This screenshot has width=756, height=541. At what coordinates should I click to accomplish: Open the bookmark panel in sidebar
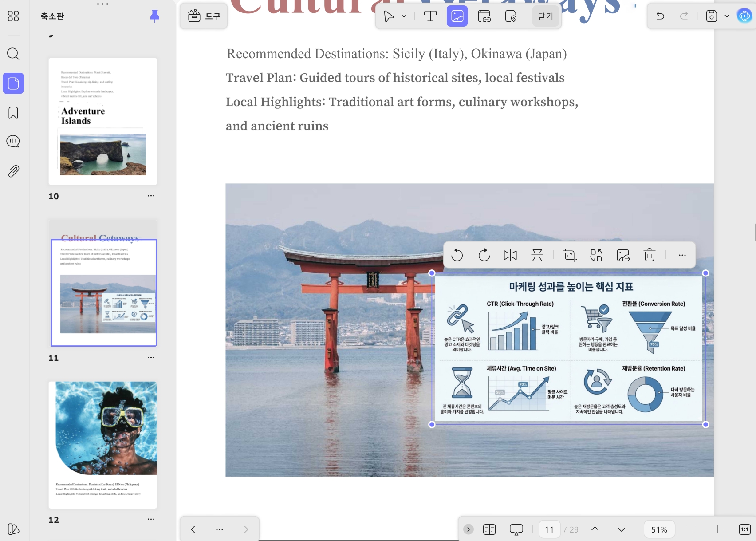pyautogui.click(x=13, y=113)
